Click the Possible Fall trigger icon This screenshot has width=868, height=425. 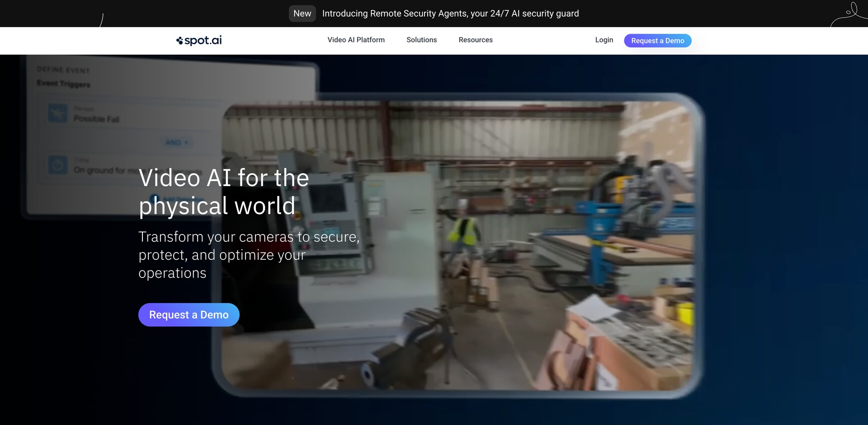point(58,113)
